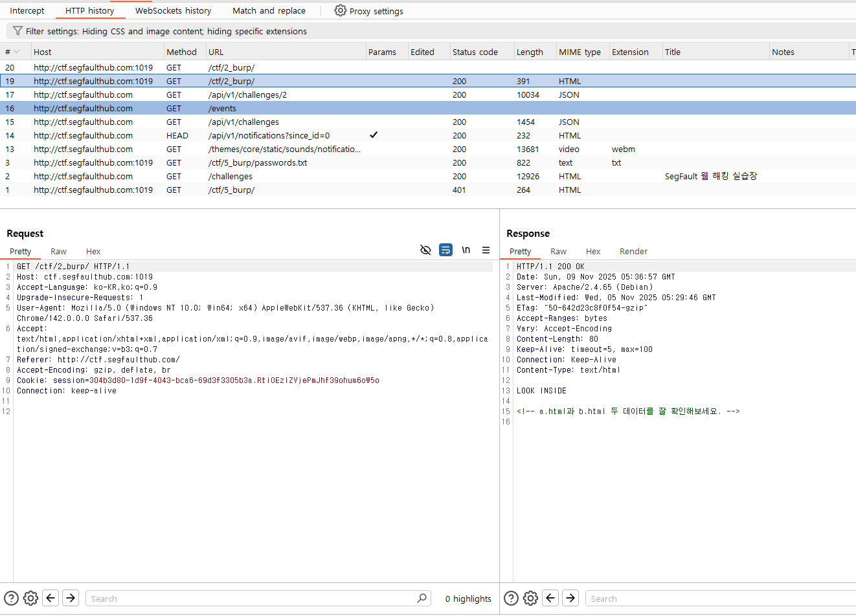Toggle word wrap icon in Request panel
The width and height of the screenshot is (856, 616).
[x=445, y=250]
